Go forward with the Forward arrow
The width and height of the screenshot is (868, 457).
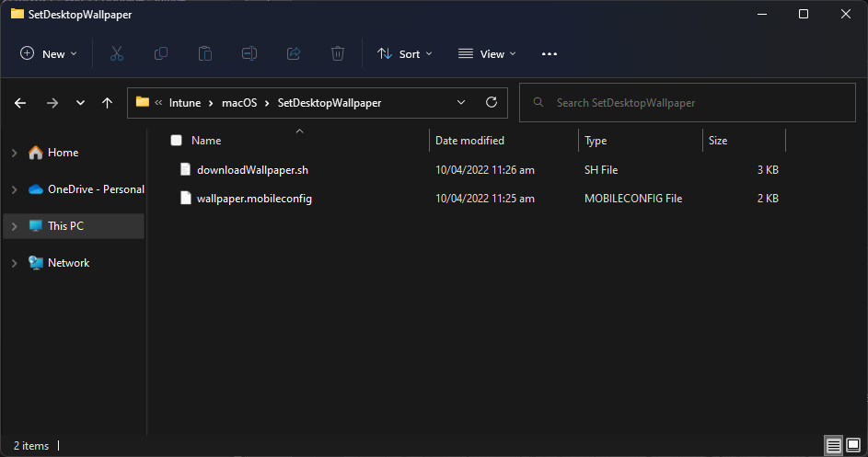tap(52, 103)
